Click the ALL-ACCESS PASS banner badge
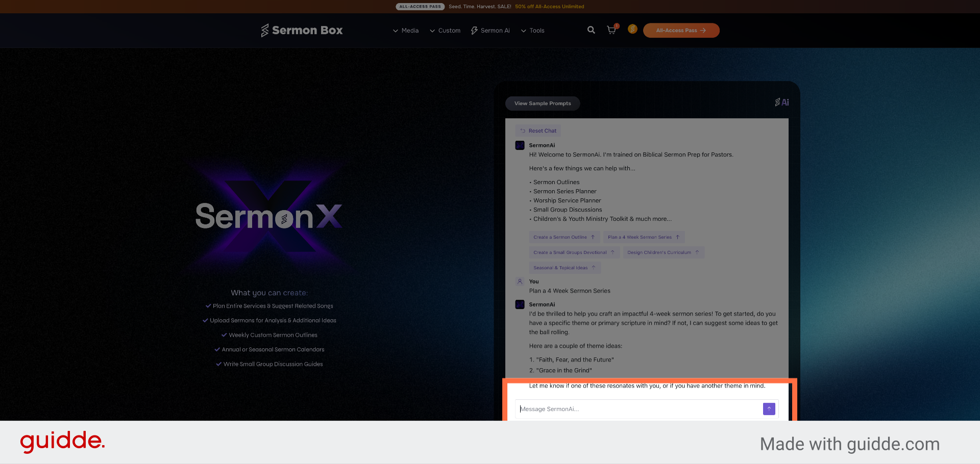The width and height of the screenshot is (980, 464). tap(420, 7)
